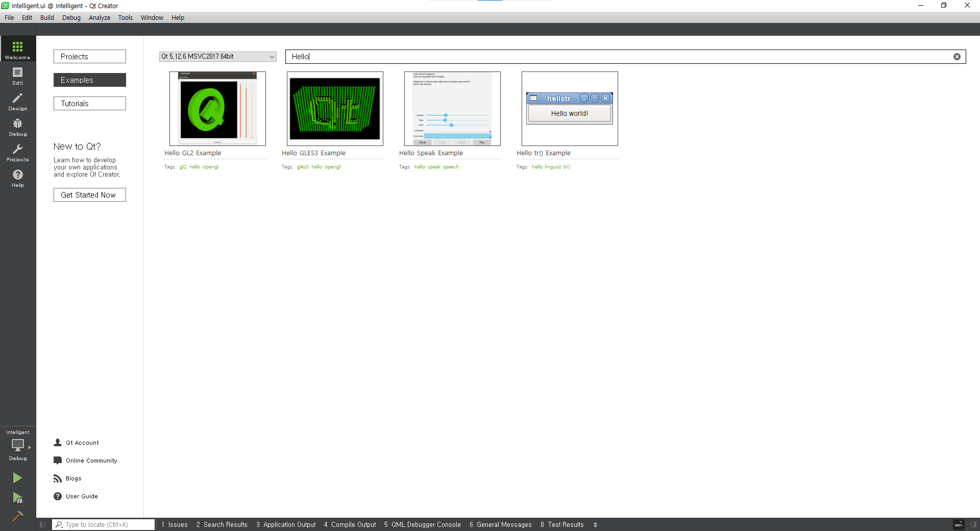Screen dimensions: 980x531
Task: Open the Tools menu
Action: tap(126, 17)
